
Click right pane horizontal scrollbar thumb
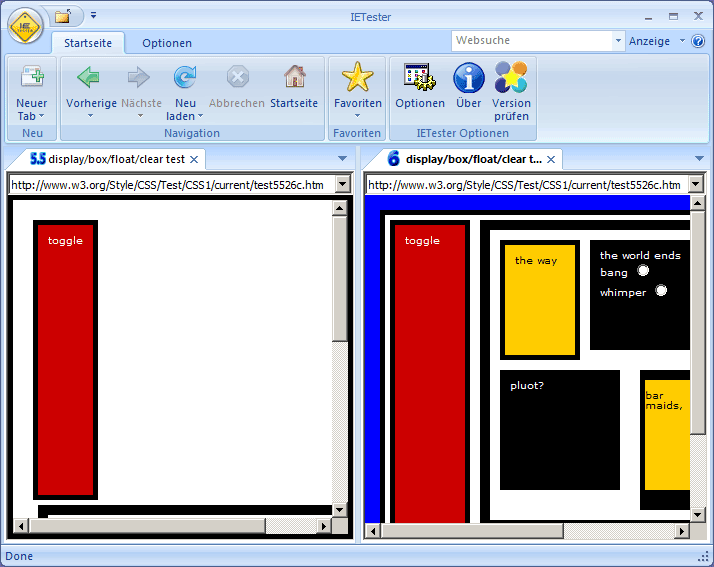pyautogui.click(x=472, y=531)
